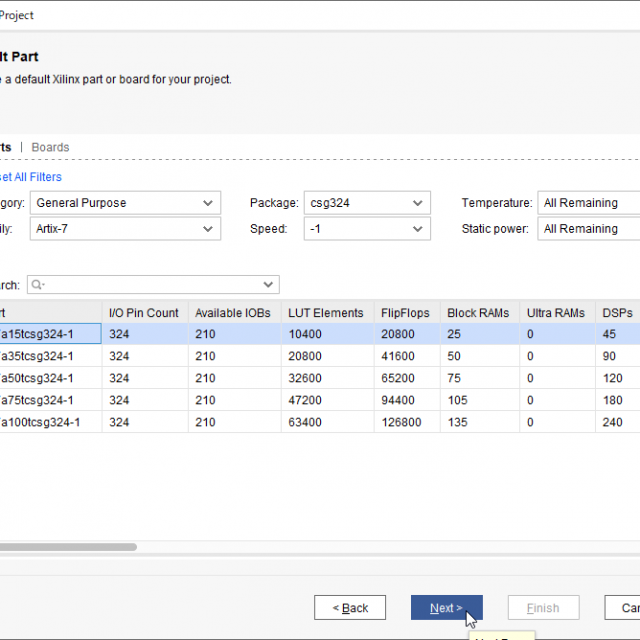This screenshot has height=640, width=640.
Task: Click the Reset All Filters link
Action: pyautogui.click(x=30, y=177)
